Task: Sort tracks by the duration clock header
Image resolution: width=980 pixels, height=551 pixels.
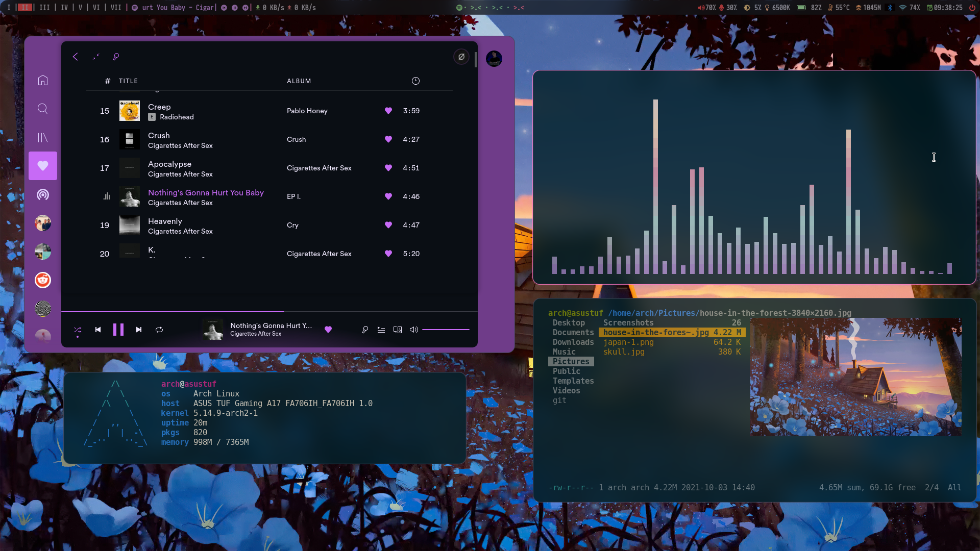Action: (415, 81)
